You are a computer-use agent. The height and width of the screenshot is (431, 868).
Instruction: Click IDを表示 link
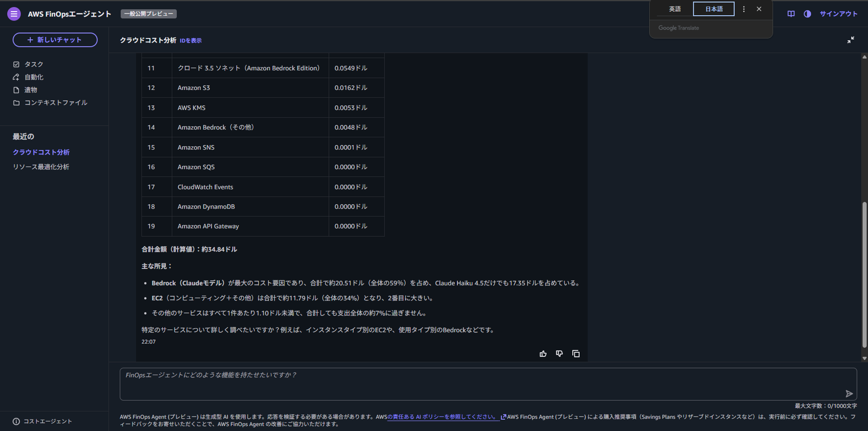pos(191,41)
